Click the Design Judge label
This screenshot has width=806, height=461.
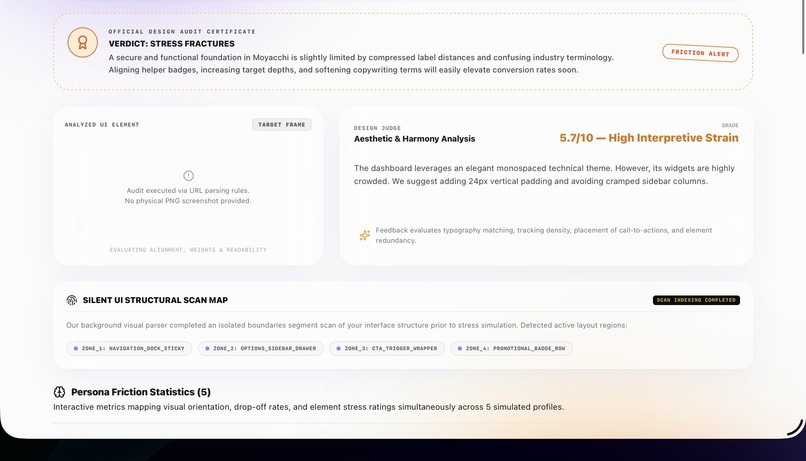(377, 128)
